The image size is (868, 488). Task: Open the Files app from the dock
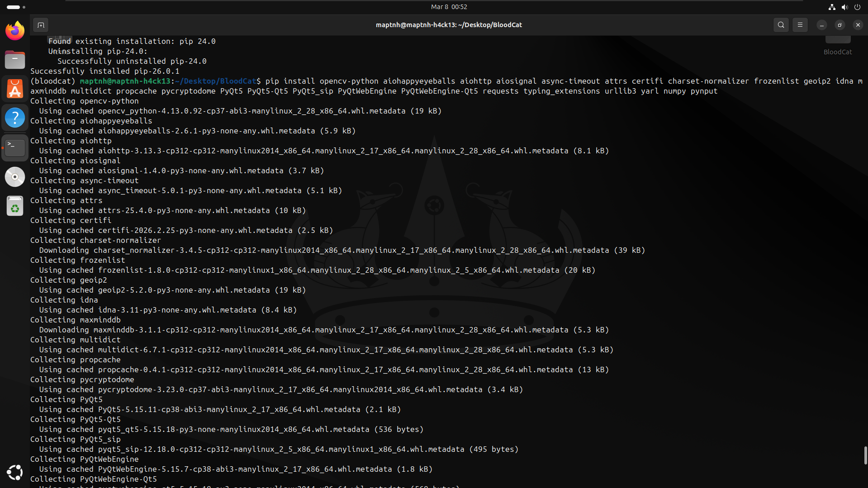[15, 60]
